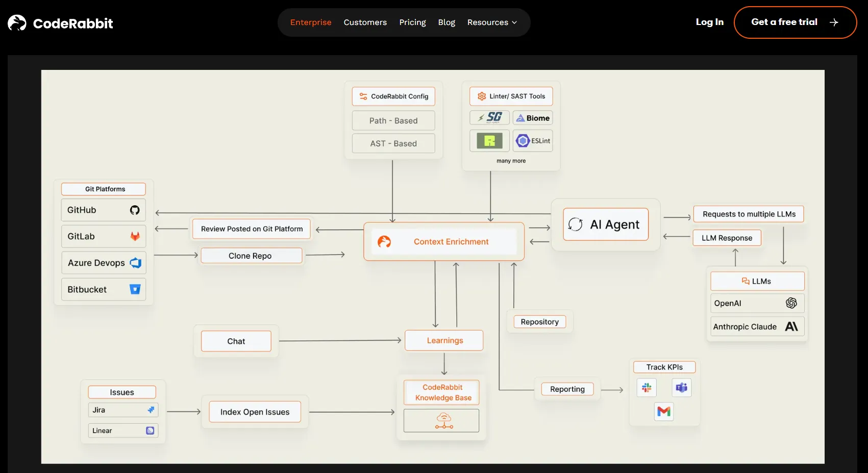Screen dimensions: 868x473
Task: Click the Bitbucket bucket icon
Action: [x=135, y=289]
